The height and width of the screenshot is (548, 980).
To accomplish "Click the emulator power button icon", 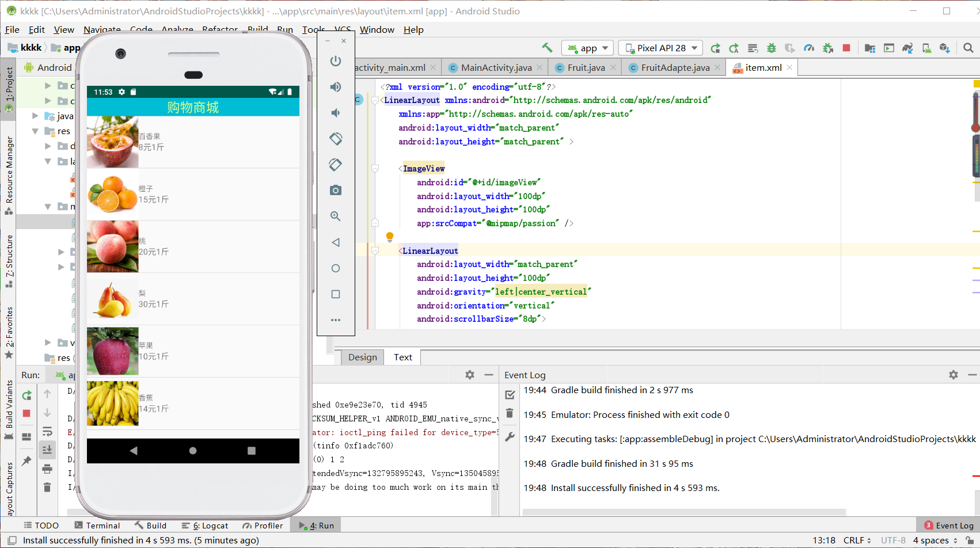I will [x=336, y=61].
